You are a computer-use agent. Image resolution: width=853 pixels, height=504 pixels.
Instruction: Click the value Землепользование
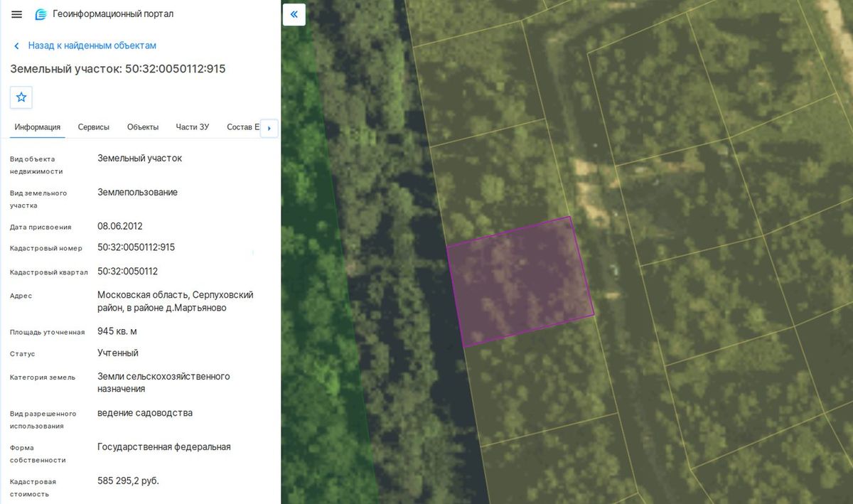(137, 193)
